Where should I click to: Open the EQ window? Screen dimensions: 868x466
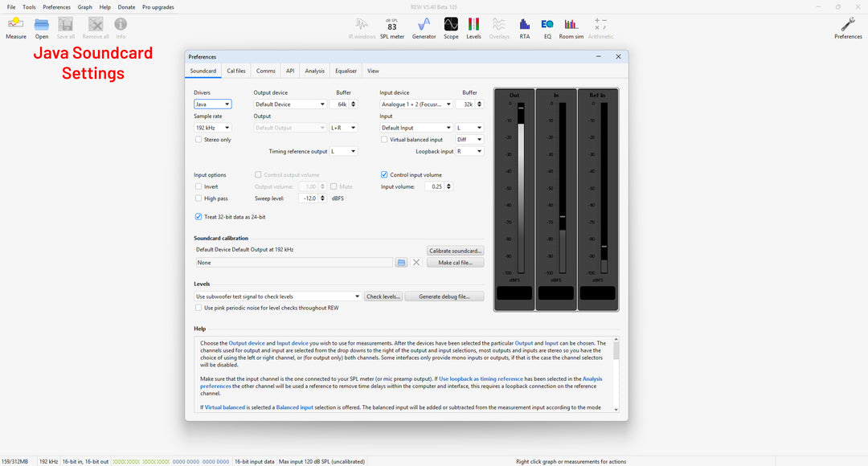(547, 27)
